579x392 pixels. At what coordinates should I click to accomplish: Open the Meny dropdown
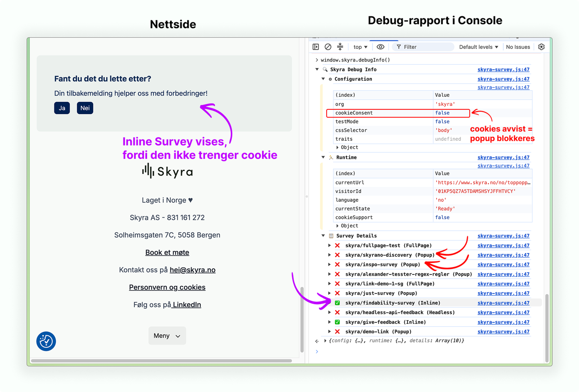pos(167,336)
